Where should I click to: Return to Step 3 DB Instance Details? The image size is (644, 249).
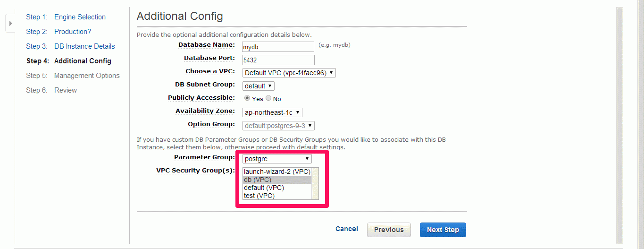(x=70, y=46)
